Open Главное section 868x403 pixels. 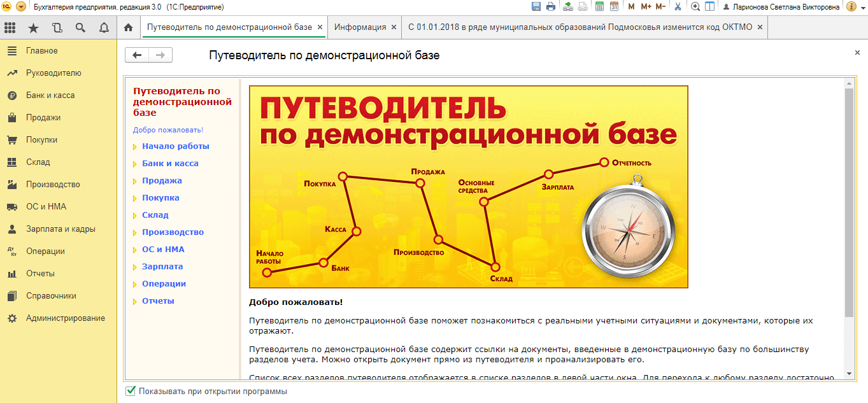42,51
